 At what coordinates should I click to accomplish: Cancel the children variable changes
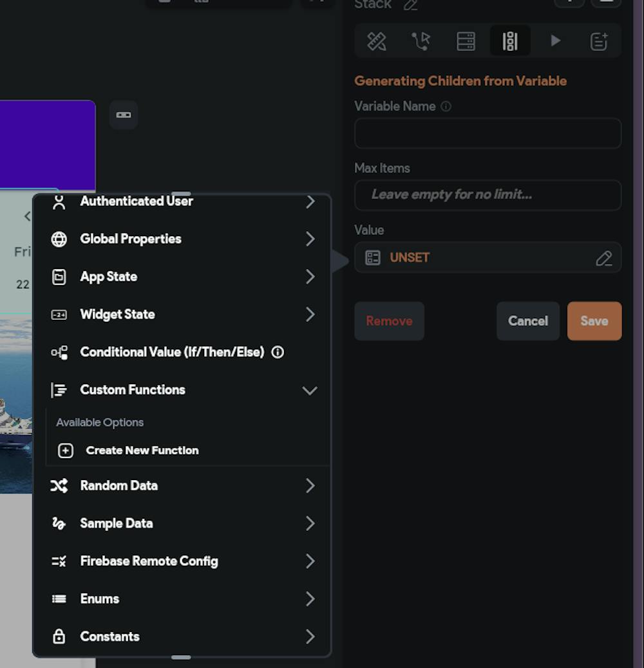(527, 320)
